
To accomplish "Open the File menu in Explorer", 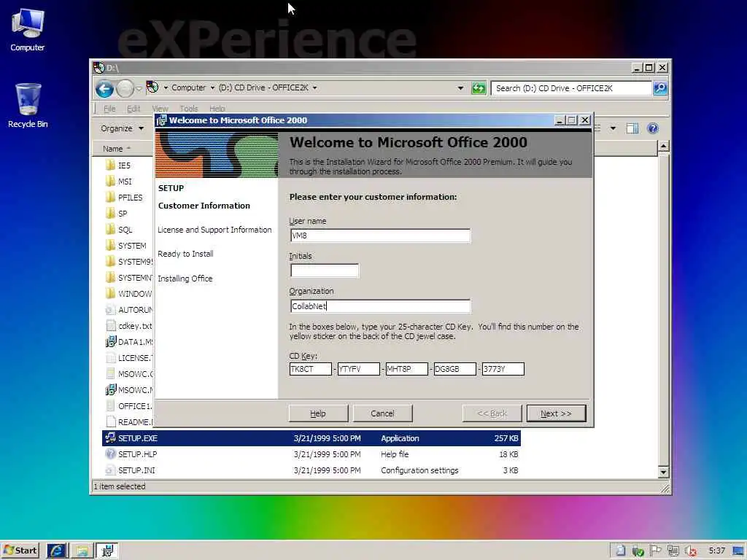I will coord(109,109).
